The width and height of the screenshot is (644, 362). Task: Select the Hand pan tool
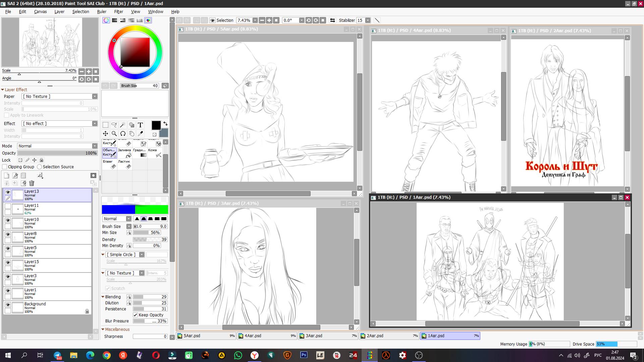tap(131, 133)
